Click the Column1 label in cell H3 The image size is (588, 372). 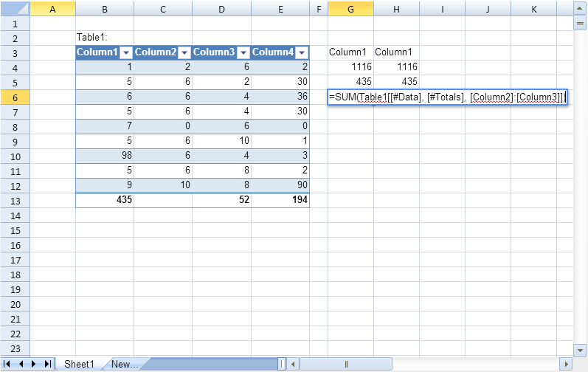pyautogui.click(x=396, y=52)
